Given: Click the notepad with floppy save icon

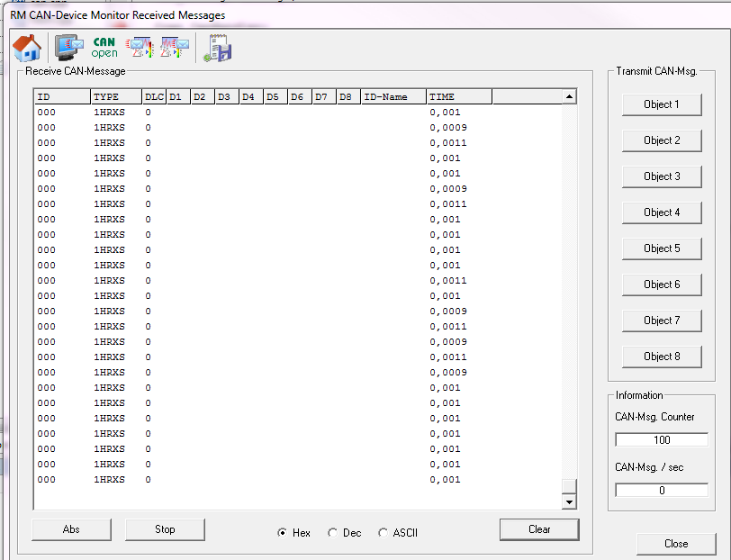Looking at the screenshot, I should tap(218, 48).
